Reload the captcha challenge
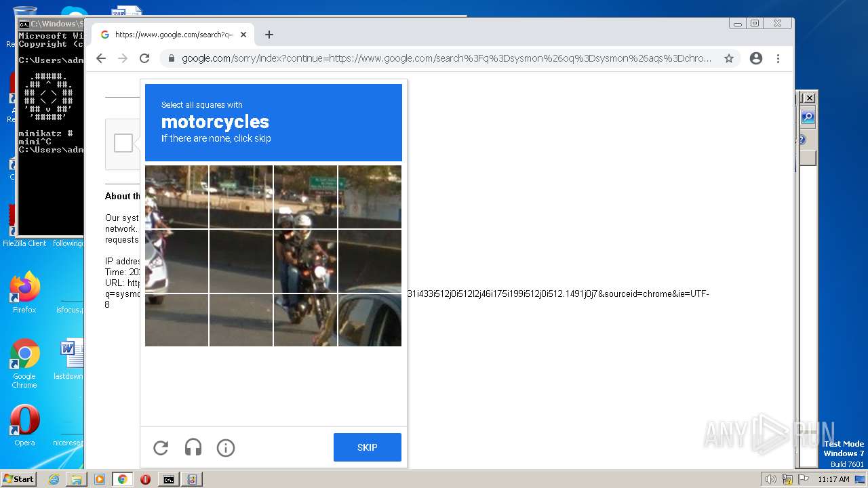Screen dimensions: 868x488 coord(161,447)
